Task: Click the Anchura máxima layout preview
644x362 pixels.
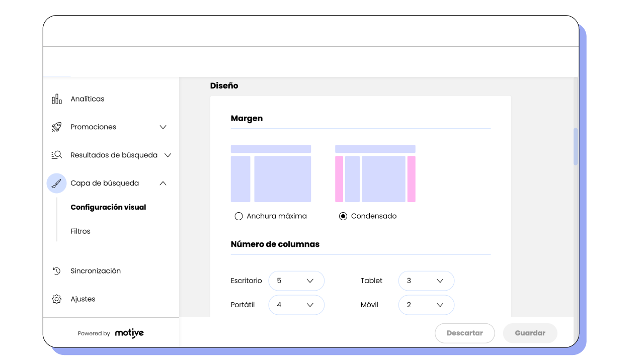Action: (x=271, y=173)
